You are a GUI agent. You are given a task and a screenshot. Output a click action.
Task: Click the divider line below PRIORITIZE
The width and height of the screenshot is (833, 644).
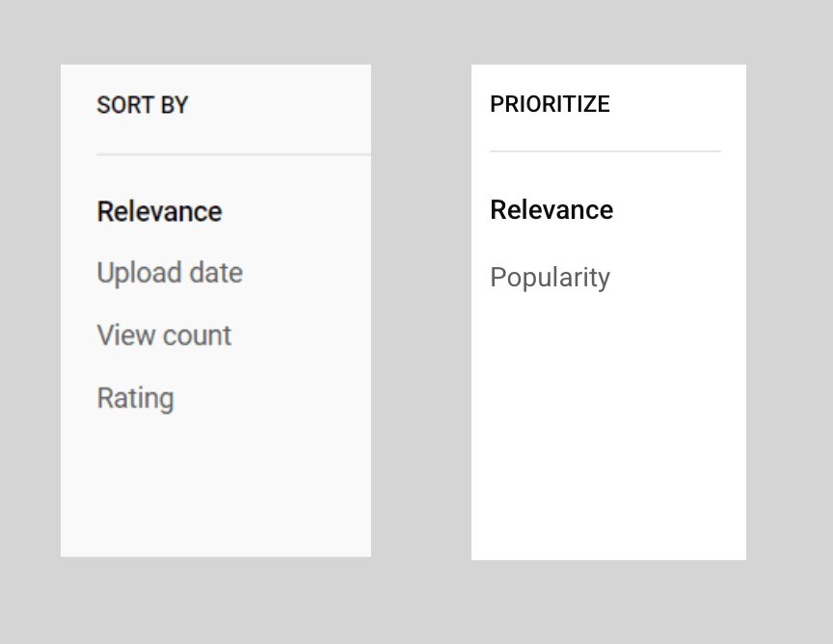(x=605, y=151)
